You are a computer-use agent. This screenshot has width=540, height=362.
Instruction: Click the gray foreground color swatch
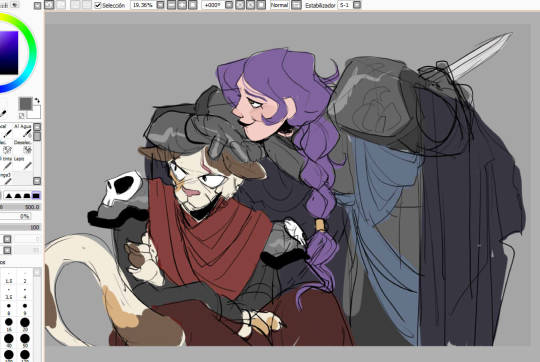[25, 104]
